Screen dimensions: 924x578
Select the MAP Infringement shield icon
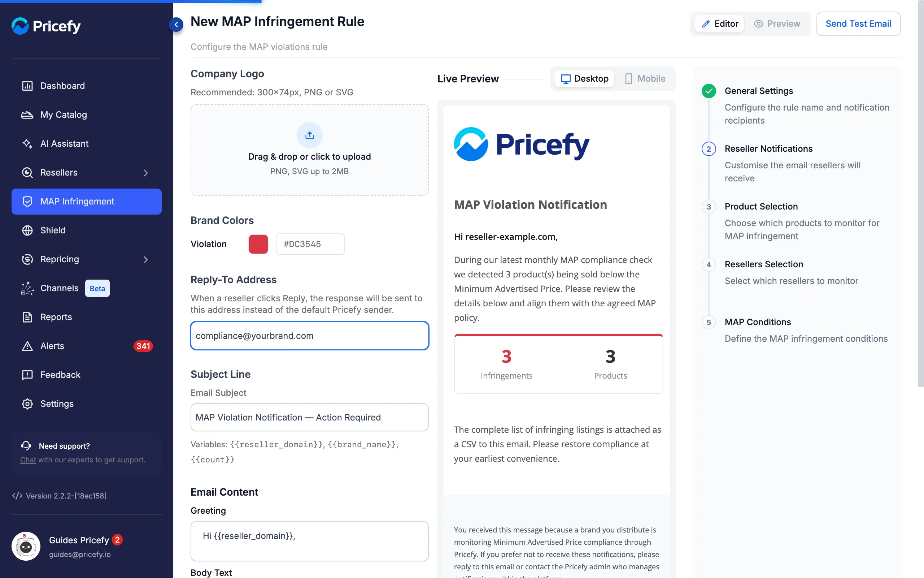27,202
